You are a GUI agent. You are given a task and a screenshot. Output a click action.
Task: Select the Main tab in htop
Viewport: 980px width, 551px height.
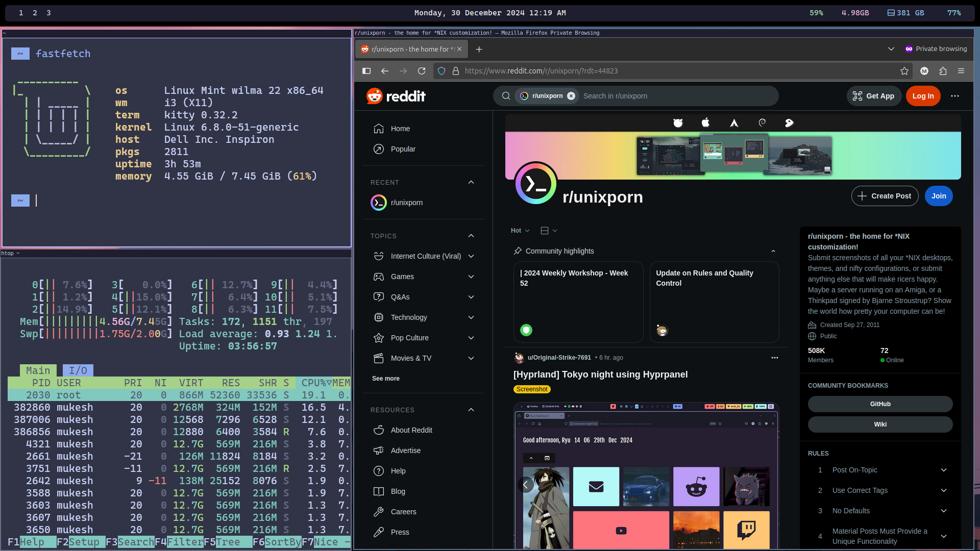pyautogui.click(x=38, y=370)
